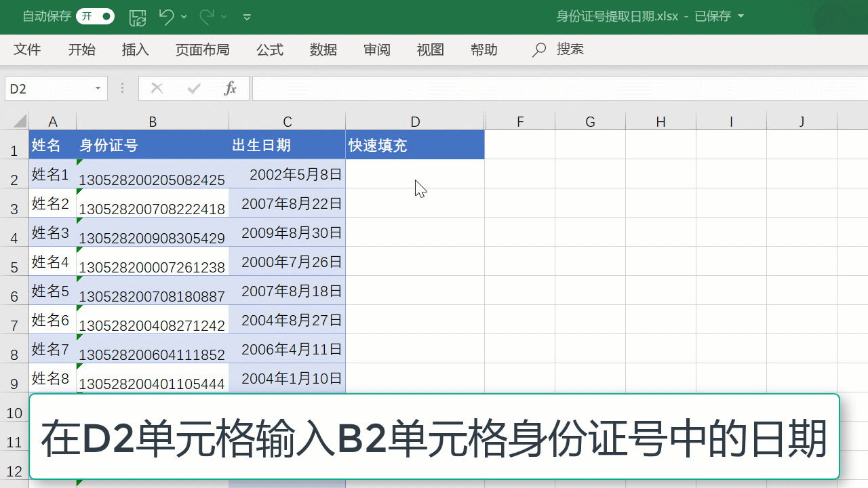868x488 pixels.
Task: Confirm entry with the formula bar checkmark
Action: click(193, 88)
